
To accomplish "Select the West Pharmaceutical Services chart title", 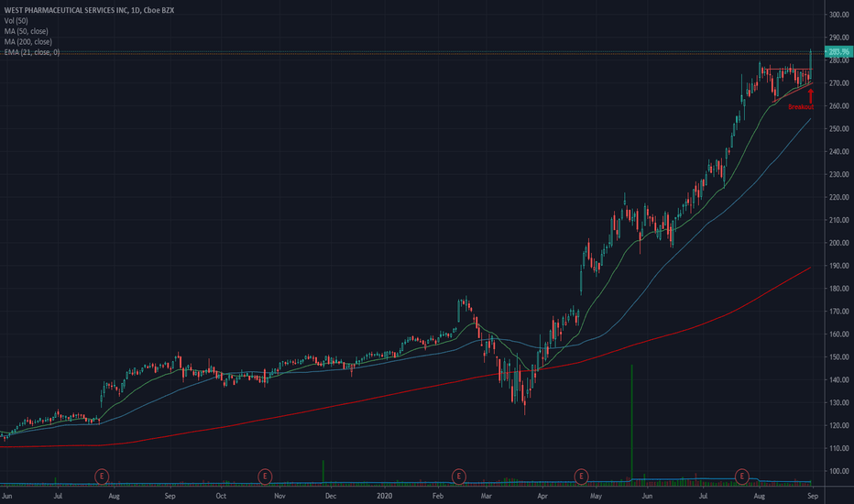I will pos(89,10).
